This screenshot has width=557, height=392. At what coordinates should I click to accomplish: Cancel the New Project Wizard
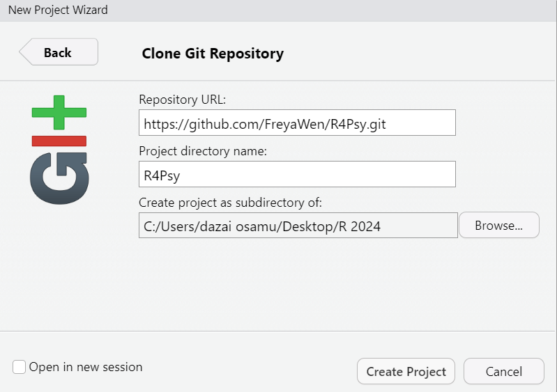[503, 371]
